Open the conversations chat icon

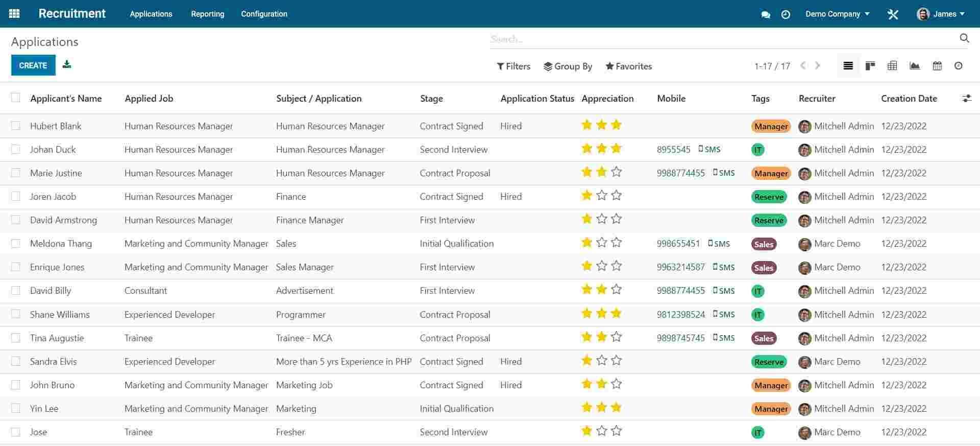[x=766, y=14]
